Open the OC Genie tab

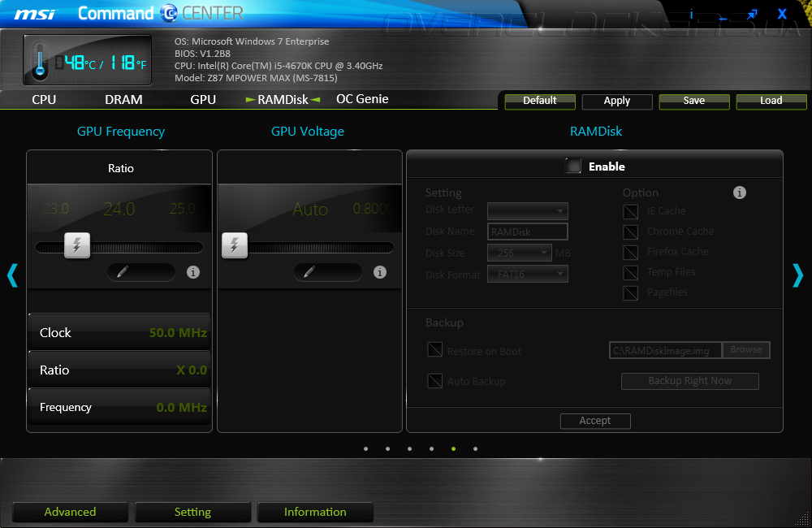click(362, 99)
